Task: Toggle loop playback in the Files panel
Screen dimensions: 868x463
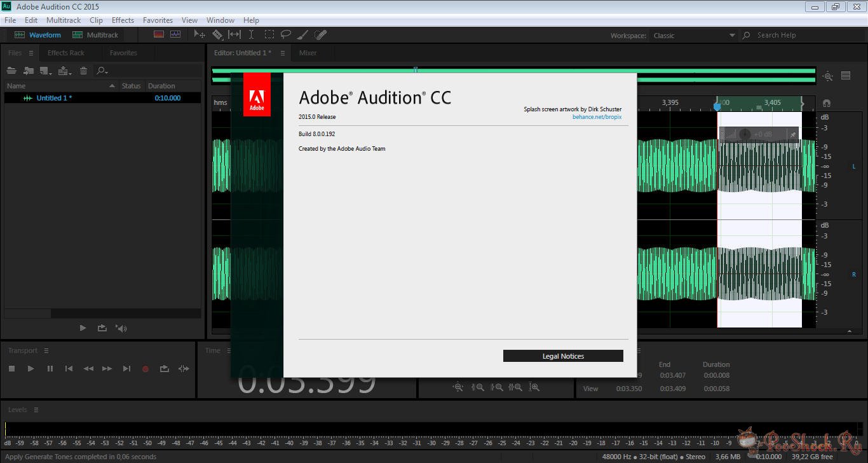Action: click(102, 328)
